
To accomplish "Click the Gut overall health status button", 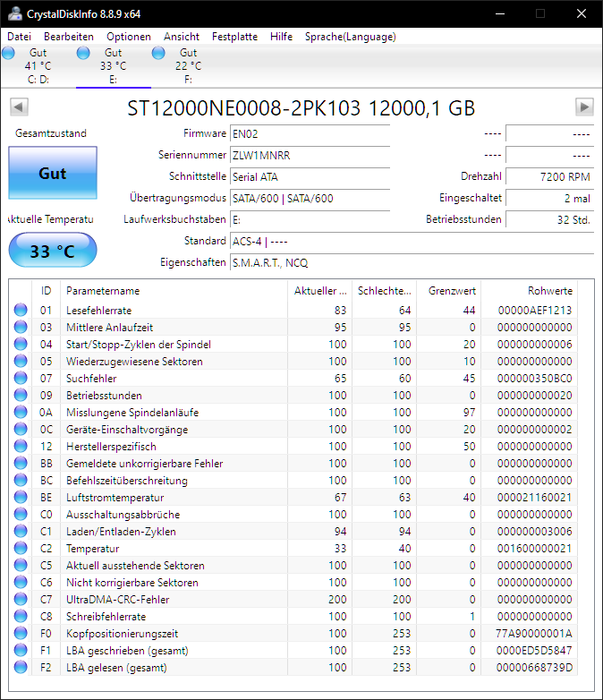I will click(x=53, y=173).
